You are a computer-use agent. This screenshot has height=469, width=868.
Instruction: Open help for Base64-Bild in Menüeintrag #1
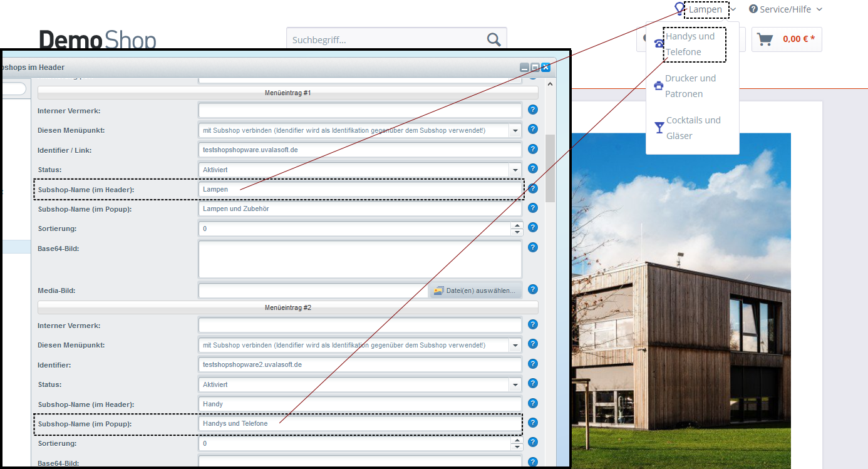click(533, 247)
